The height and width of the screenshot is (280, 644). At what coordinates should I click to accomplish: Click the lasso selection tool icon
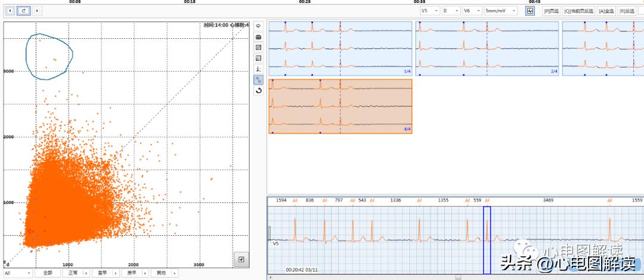click(x=258, y=26)
